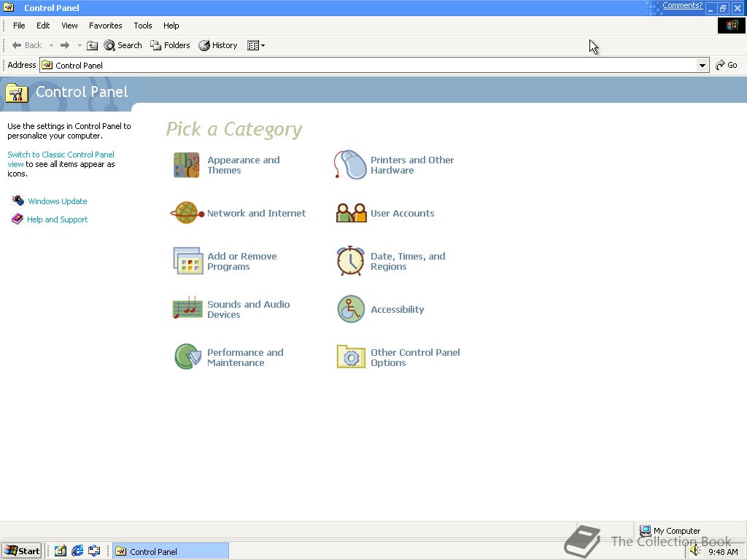
Task: Click the Outlook Express quick launch icon
Action: click(94, 551)
